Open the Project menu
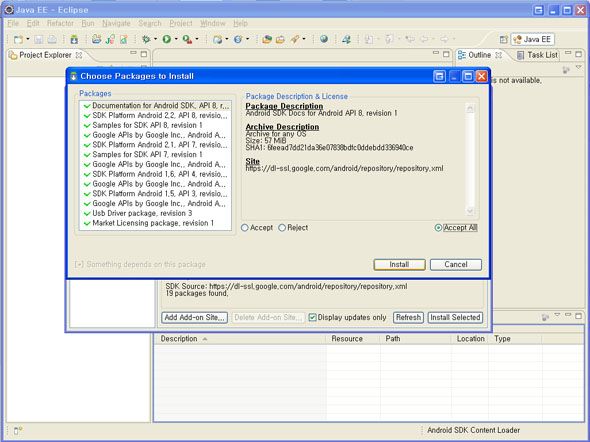The height and width of the screenshot is (442, 590). pyautogui.click(x=181, y=23)
